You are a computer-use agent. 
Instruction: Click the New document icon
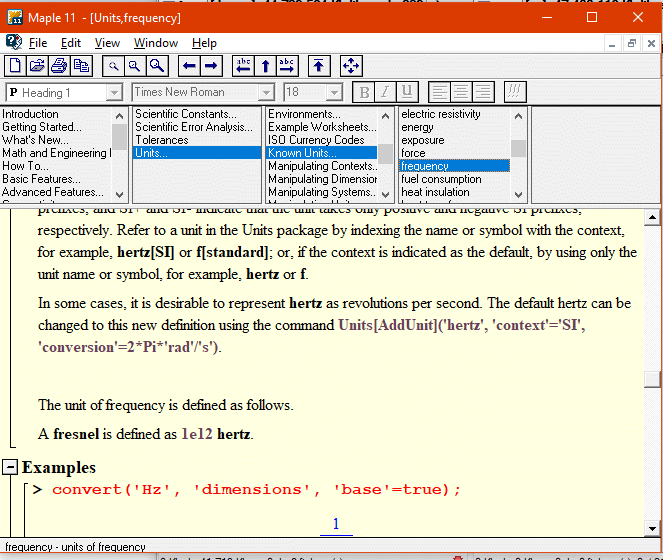pyautogui.click(x=15, y=66)
